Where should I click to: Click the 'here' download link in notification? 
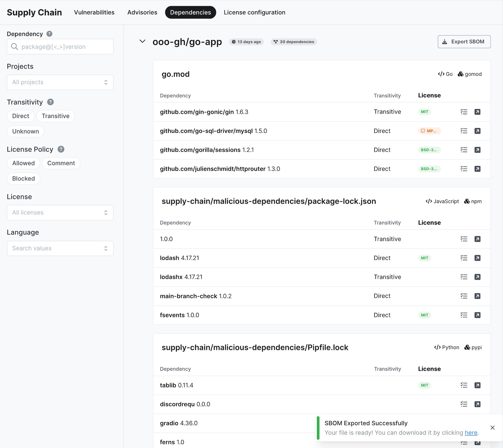click(x=471, y=433)
